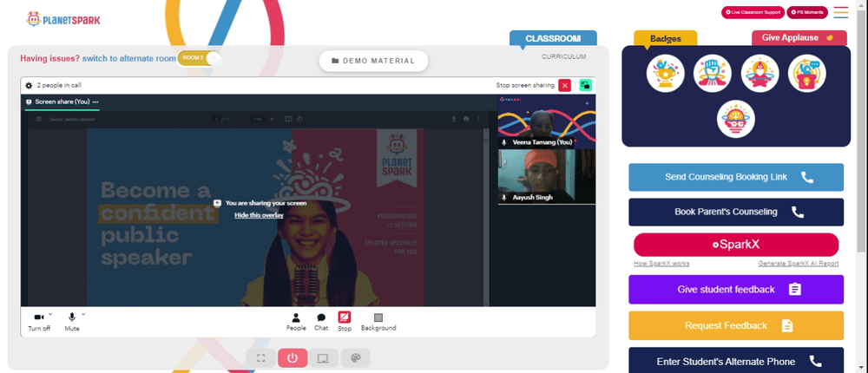Click Live Classroom Support button
868x373 pixels.
click(753, 12)
